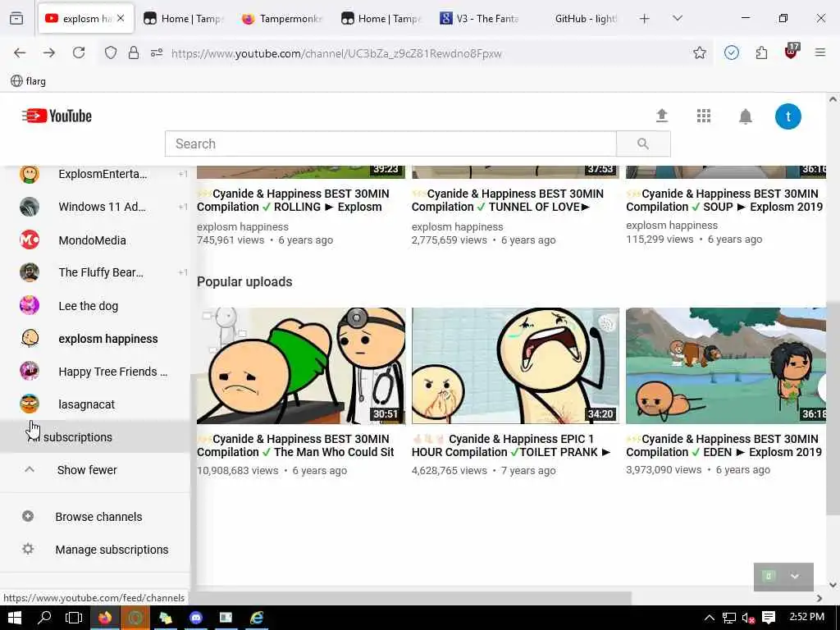The width and height of the screenshot is (840, 630).
Task: Close the explosm happiness tab
Action: pos(121,18)
